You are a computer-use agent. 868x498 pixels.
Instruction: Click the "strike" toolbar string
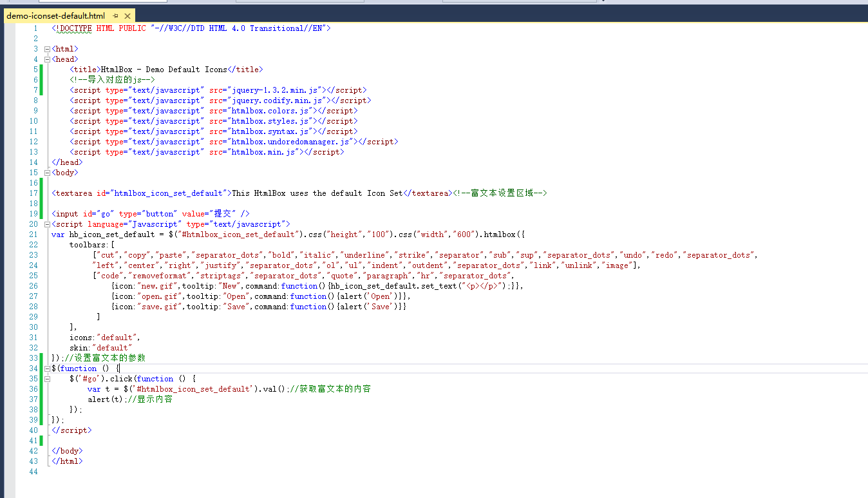411,255
